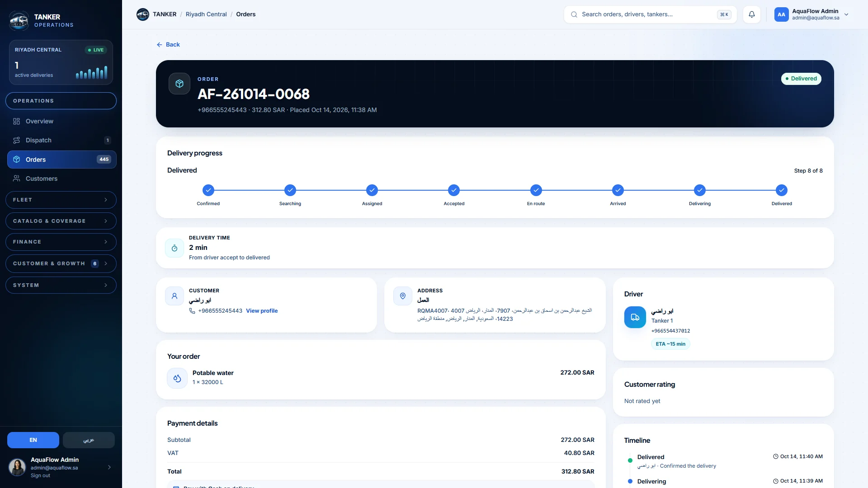
Task: Focus the search orders input field
Action: 650,14
